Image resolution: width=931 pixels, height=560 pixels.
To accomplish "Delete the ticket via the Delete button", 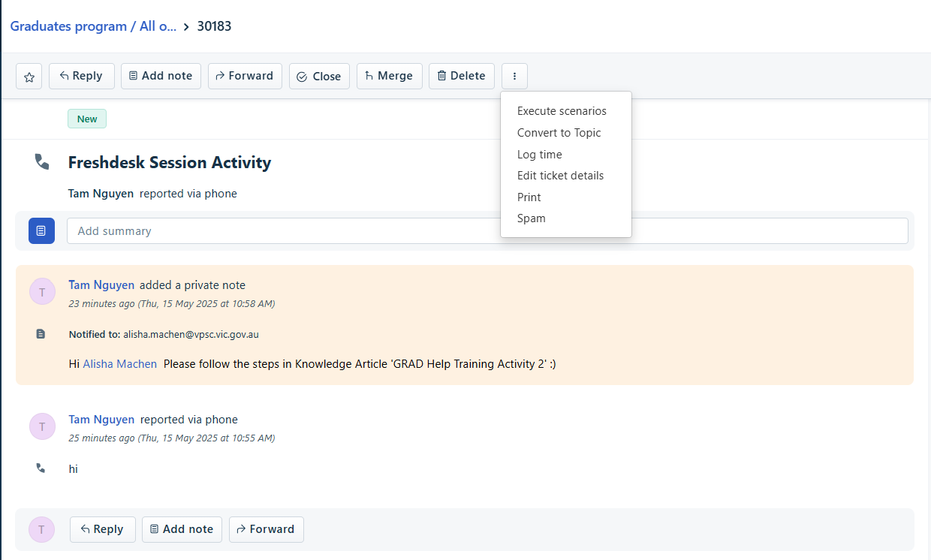I will click(462, 76).
